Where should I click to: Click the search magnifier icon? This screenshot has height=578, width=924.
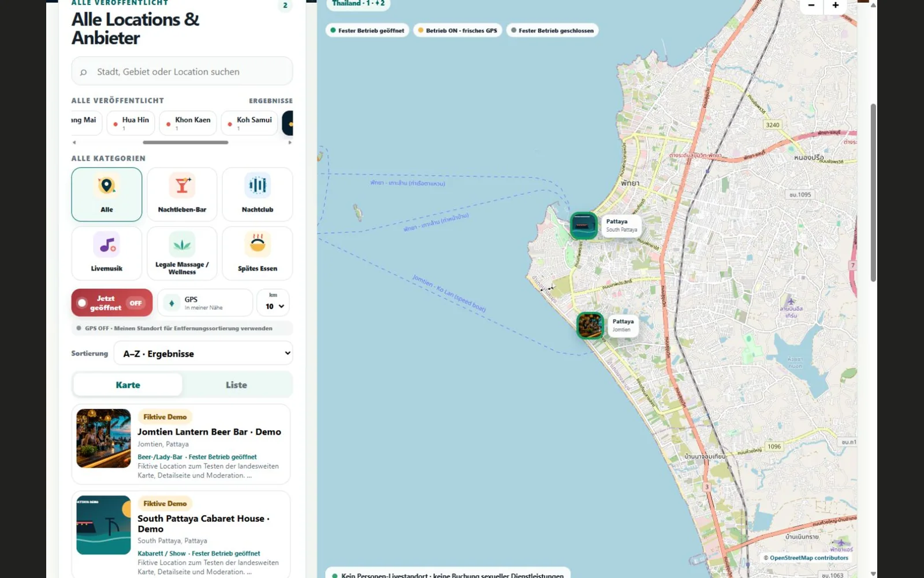click(x=83, y=72)
